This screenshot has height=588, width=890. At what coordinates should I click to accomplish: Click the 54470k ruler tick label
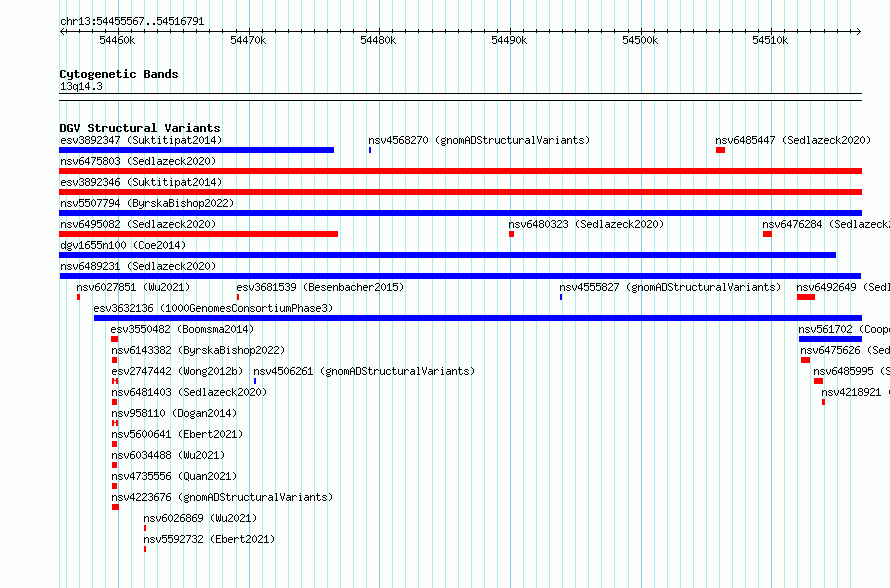(247, 40)
